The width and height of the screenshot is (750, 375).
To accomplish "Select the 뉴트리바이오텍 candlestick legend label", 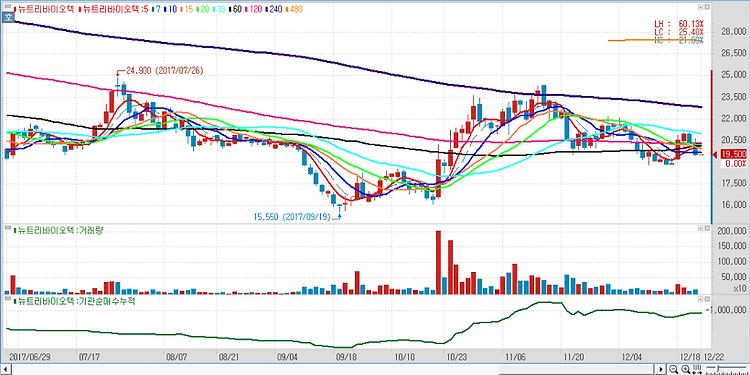I will [44, 9].
